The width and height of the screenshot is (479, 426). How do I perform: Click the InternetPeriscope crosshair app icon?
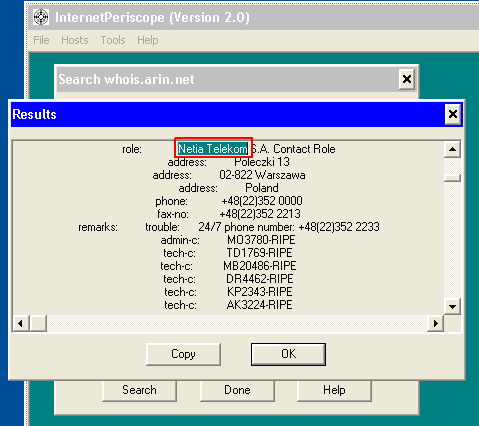[41, 17]
